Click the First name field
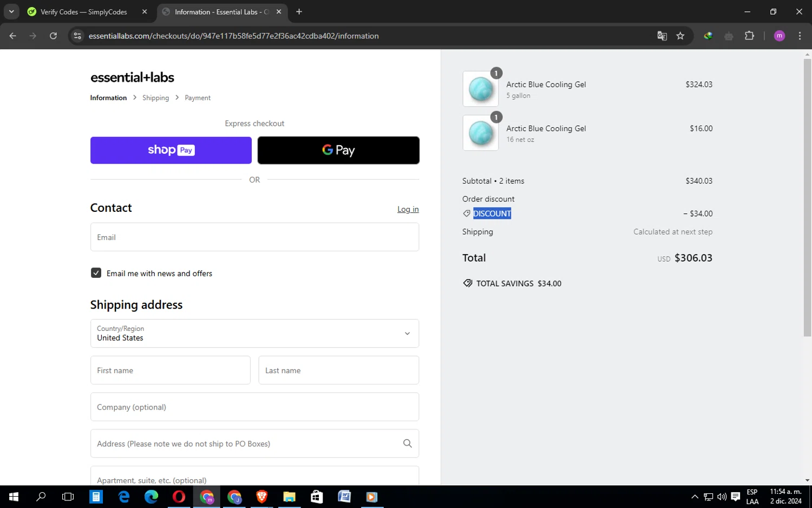Viewport: 812px width, 508px height. (x=171, y=370)
